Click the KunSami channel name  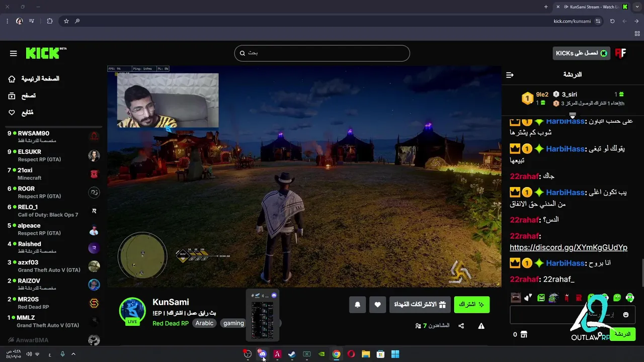(x=171, y=302)
